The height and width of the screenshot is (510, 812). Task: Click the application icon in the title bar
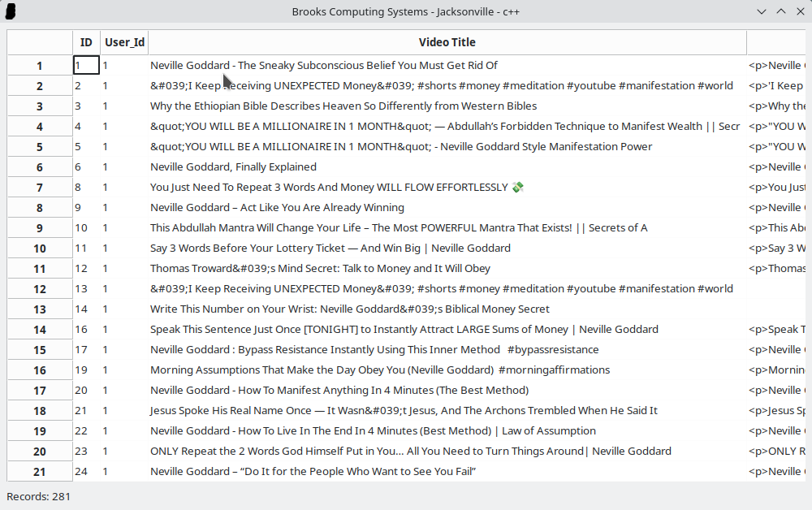(11, 11)
